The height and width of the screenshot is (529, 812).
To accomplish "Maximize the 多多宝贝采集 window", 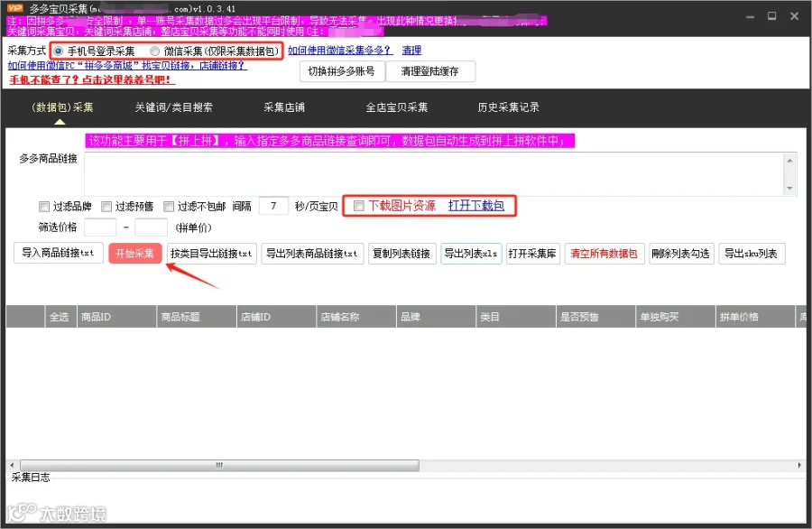I will coord(771,16).
